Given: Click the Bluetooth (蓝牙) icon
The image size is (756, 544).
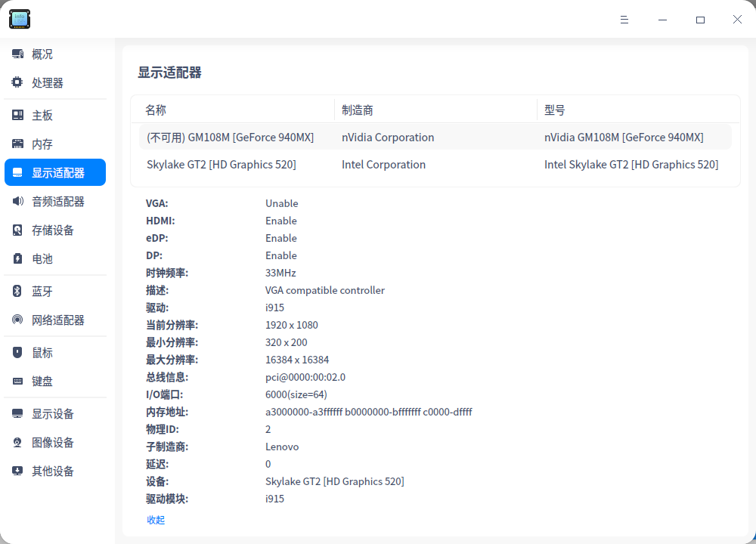Looking at the screenshot, I should 17,291.
